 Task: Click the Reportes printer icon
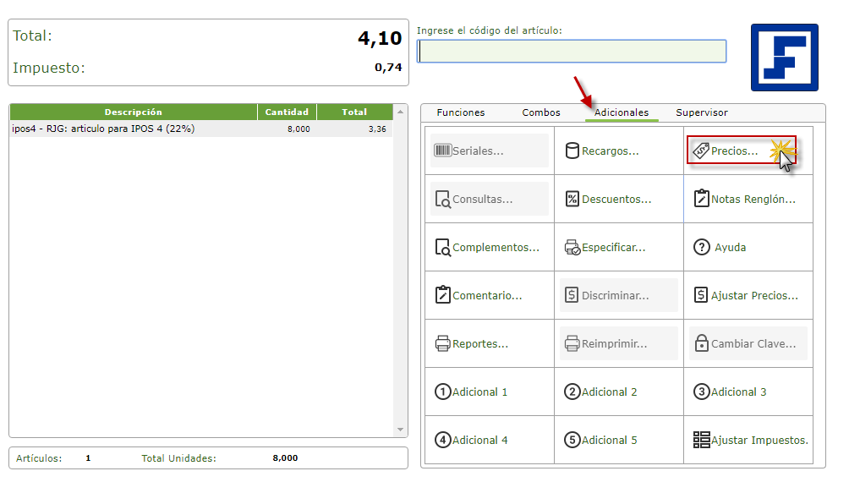pos(442,343)
